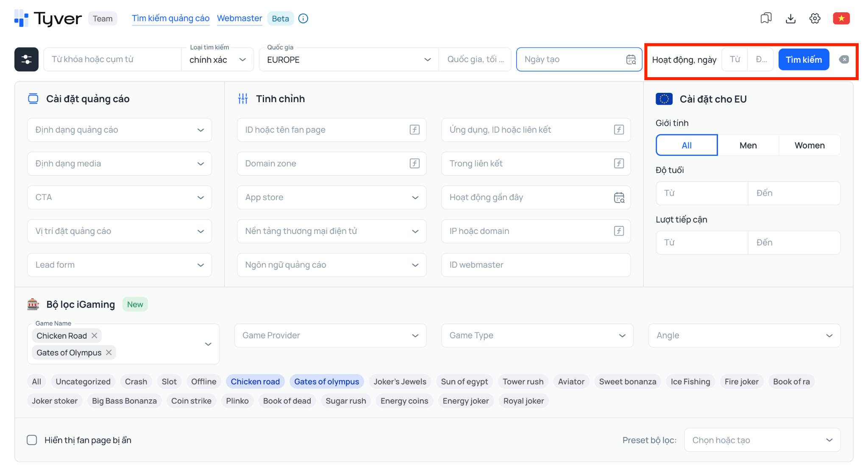The image size is (868, 468).
Task: Select Men gender option
Action: click(748, 145)
